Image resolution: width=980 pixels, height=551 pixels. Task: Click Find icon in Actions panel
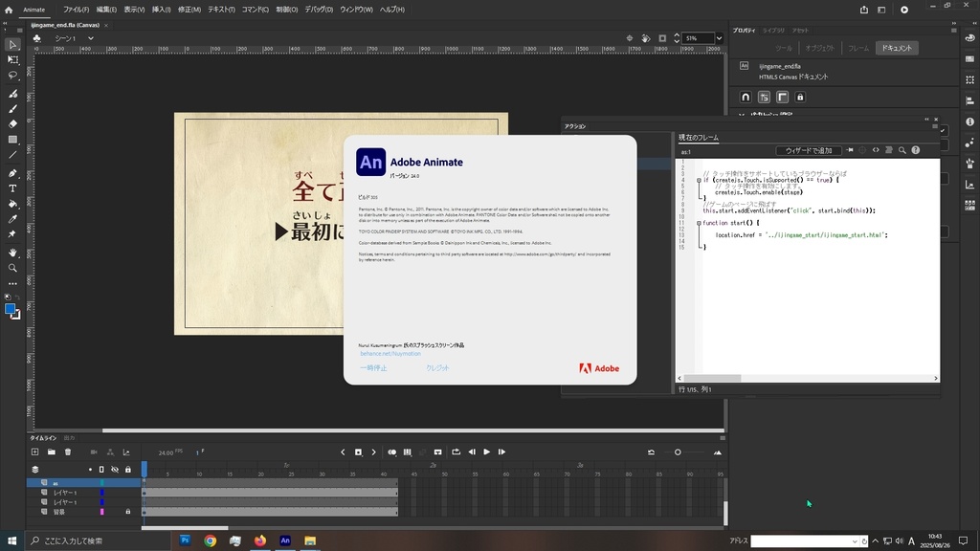pyautogui.click(x=902, y=150)
